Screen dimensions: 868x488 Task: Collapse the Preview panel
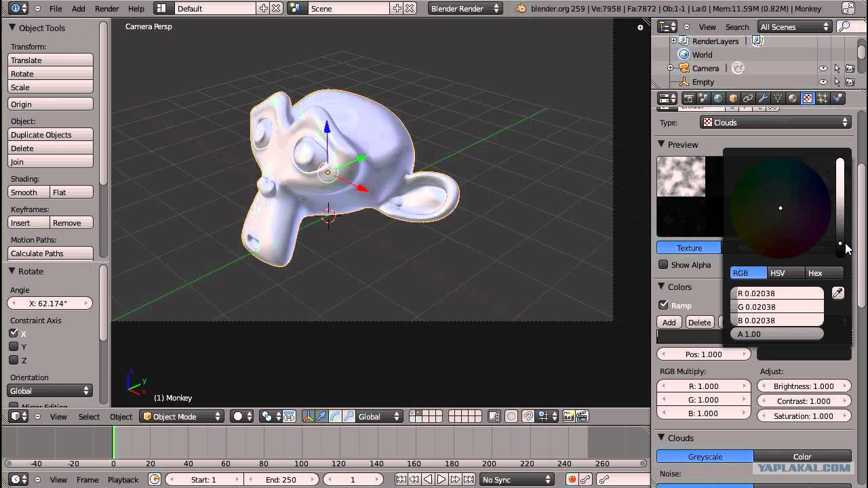[x=661, y=144]
